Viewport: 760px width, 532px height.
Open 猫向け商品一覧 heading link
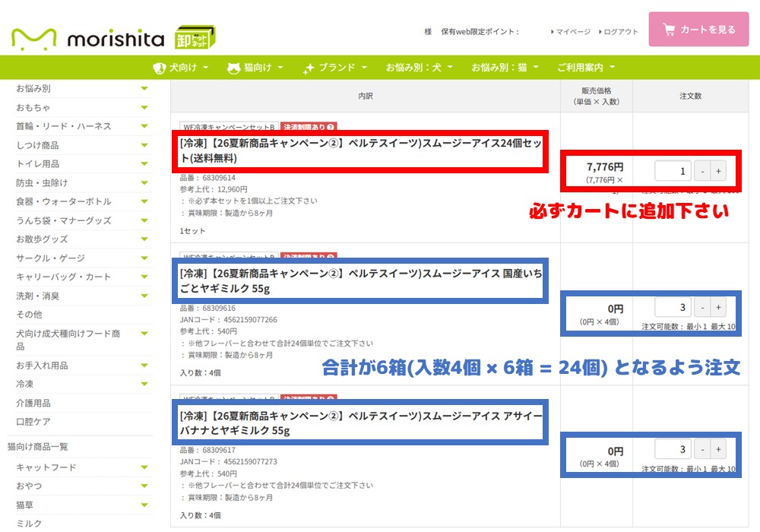(38, 447)
